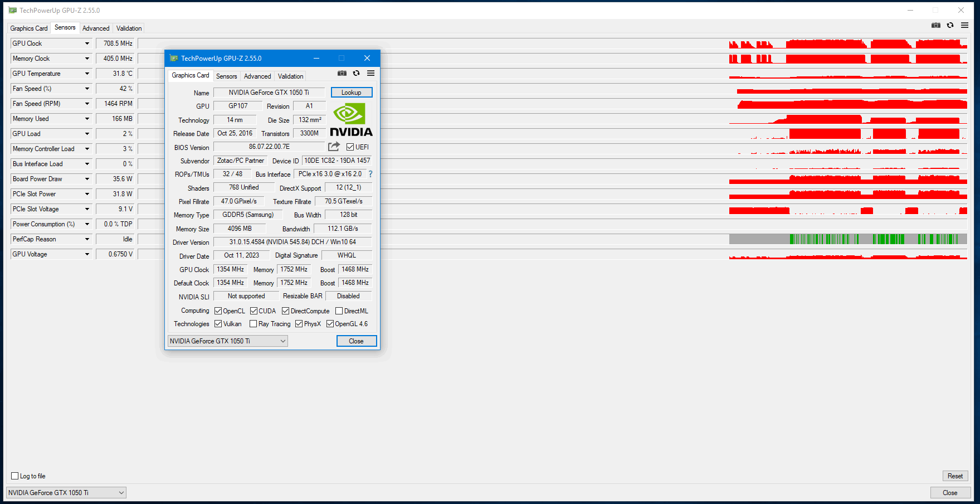This screenshot has height=504, width=980.
Task: Click the NVIDIA logo image
Action: (x=351, y=119)
